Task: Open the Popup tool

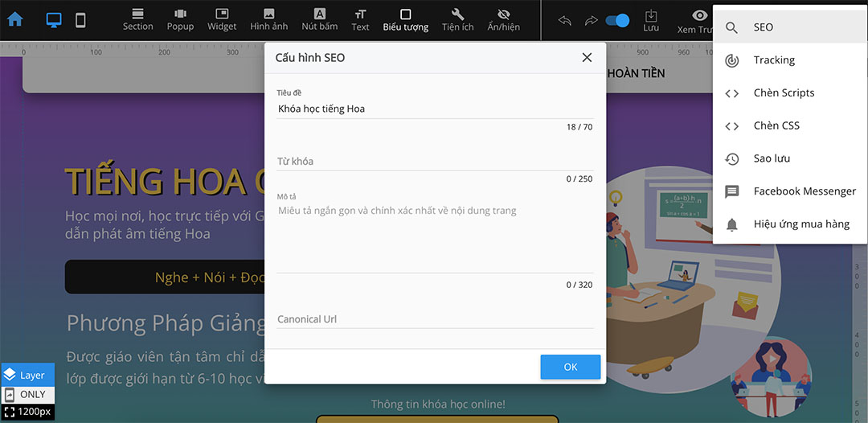Action: pyautogui.click(x=180, y=20)
